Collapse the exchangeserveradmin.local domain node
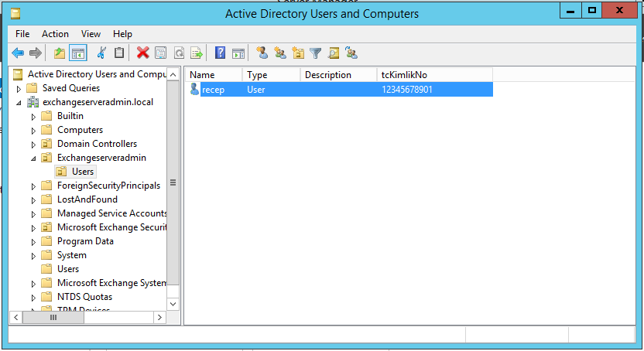 point(19,103)
